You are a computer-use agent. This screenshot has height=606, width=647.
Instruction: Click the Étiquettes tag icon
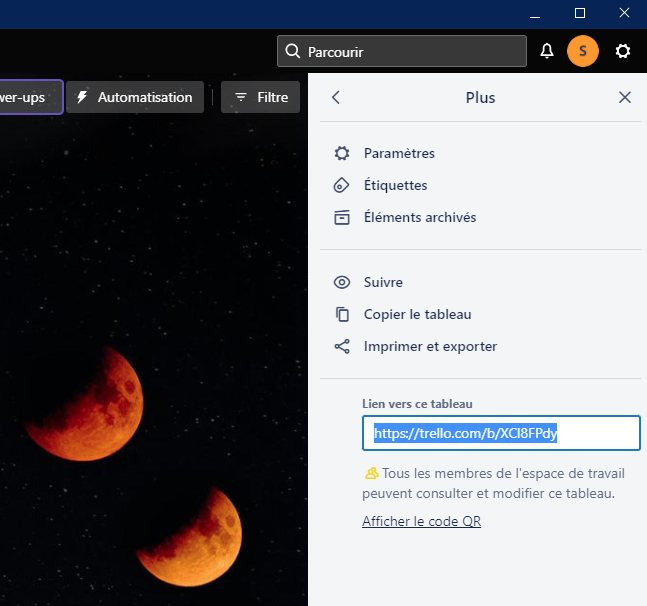(x=341, y=186)
